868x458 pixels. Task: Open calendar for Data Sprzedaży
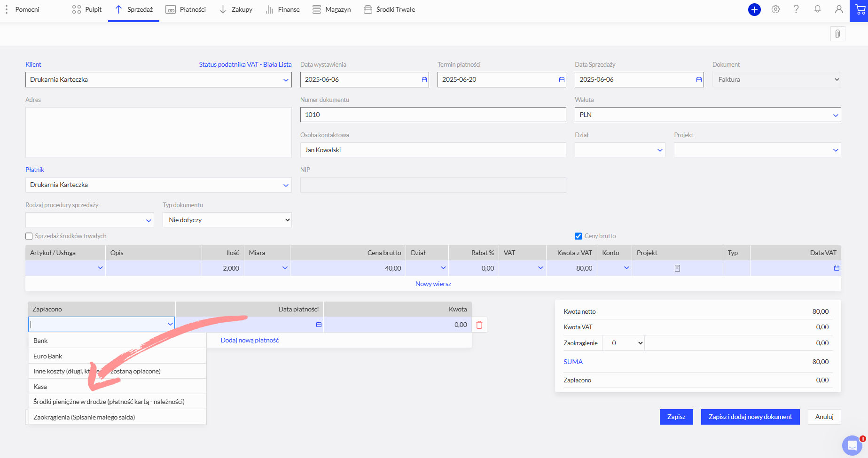699,80
